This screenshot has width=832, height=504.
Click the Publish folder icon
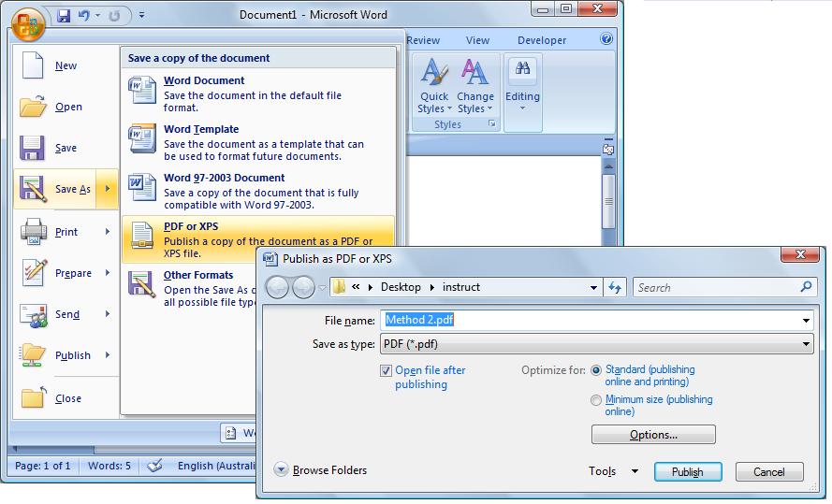click(x=33, y=355)
